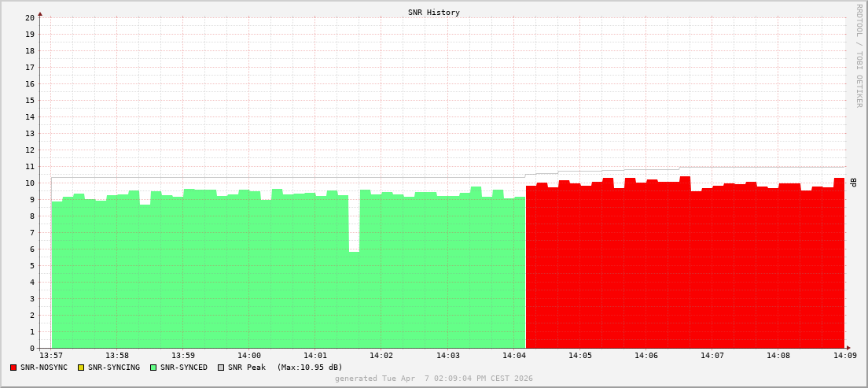
Task: Click the x-axis arrowhead at right end
Action: [848, 348]
